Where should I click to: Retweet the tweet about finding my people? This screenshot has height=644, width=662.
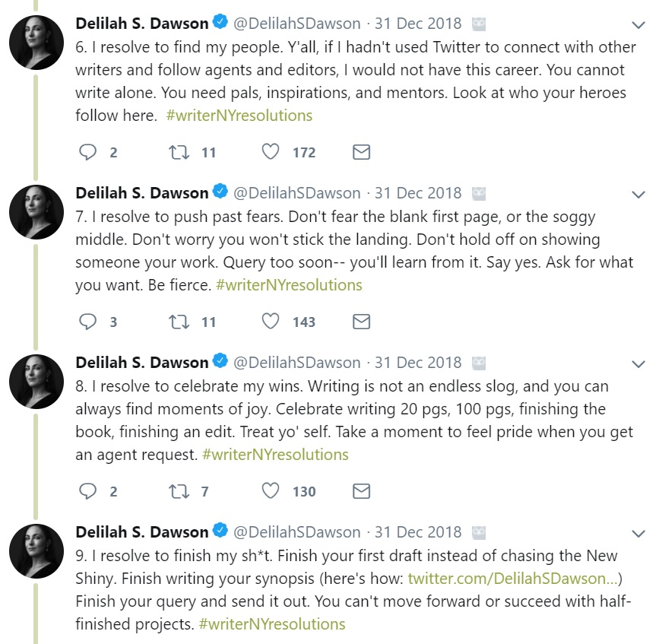[179, 153]
